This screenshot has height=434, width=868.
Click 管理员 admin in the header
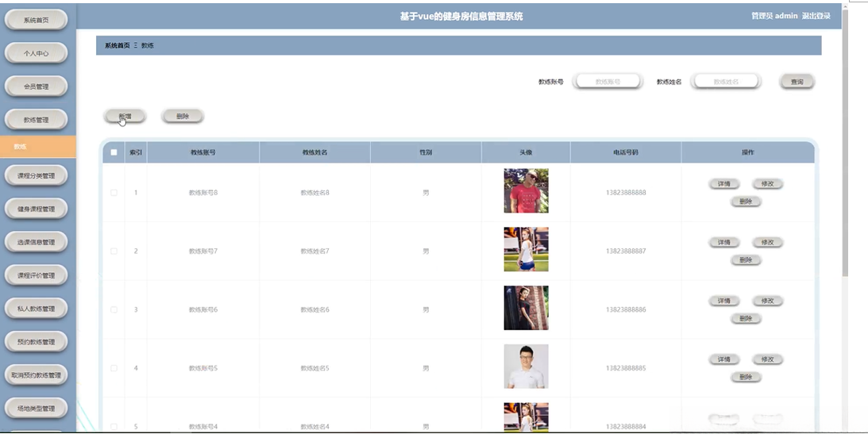773,16
